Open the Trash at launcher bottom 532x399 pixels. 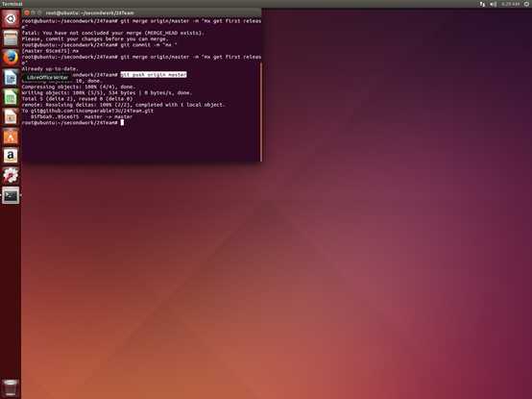point(11,387)
